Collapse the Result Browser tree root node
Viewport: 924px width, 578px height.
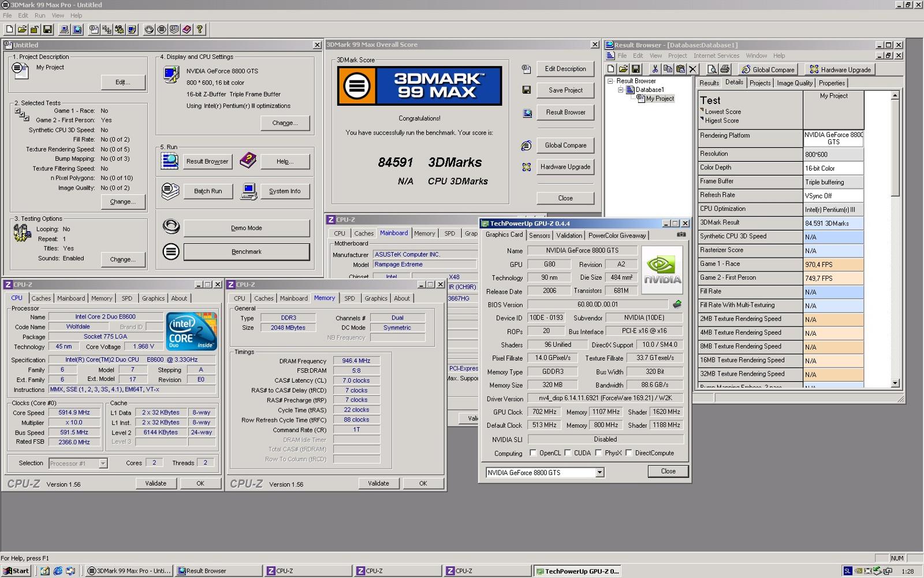pyautogui.click(x=610, y=81)
